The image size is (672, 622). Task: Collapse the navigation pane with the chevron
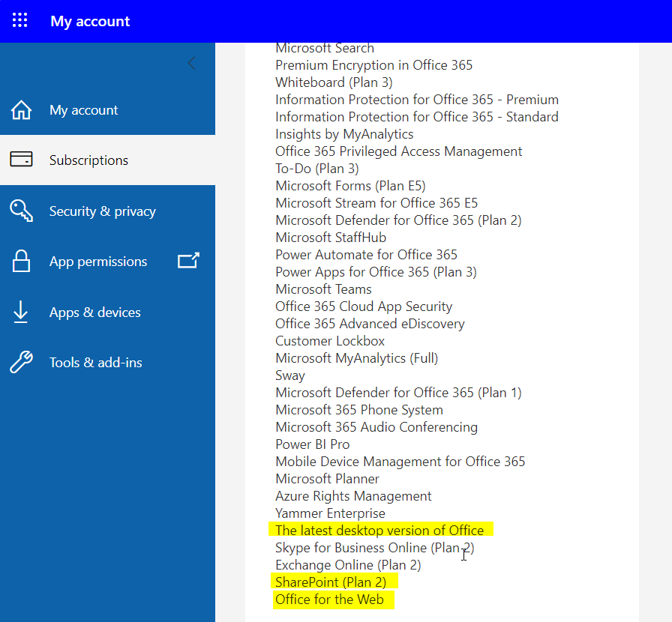(x=191, y=64)
